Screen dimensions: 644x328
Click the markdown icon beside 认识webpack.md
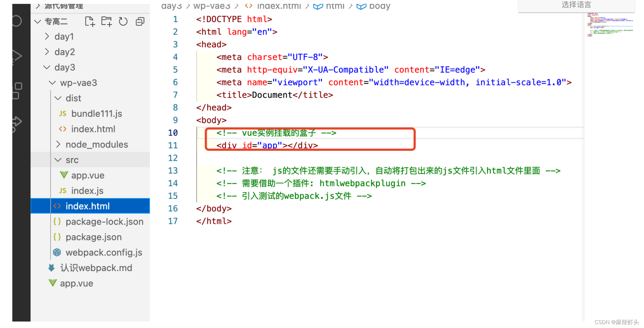pos(52,268)
